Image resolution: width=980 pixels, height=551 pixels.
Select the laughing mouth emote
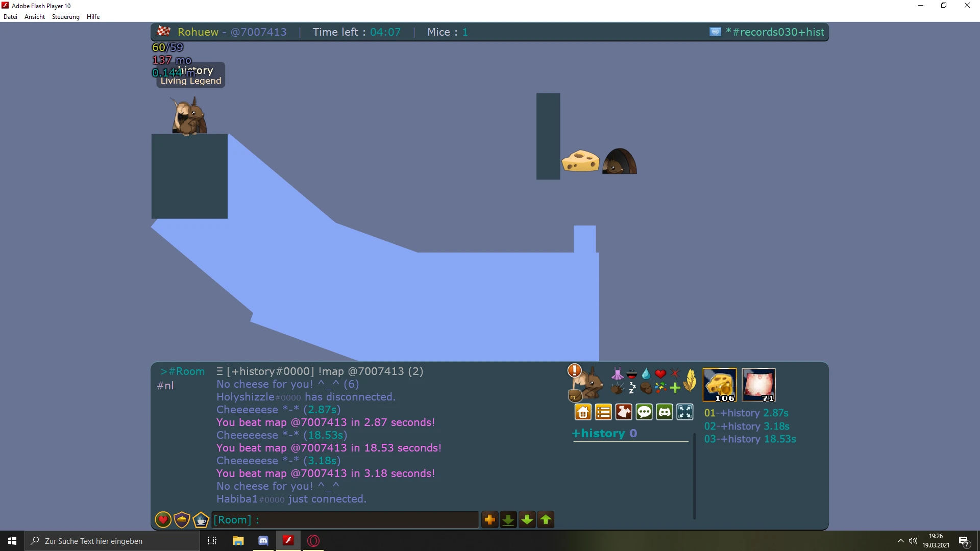coord(632,374)
